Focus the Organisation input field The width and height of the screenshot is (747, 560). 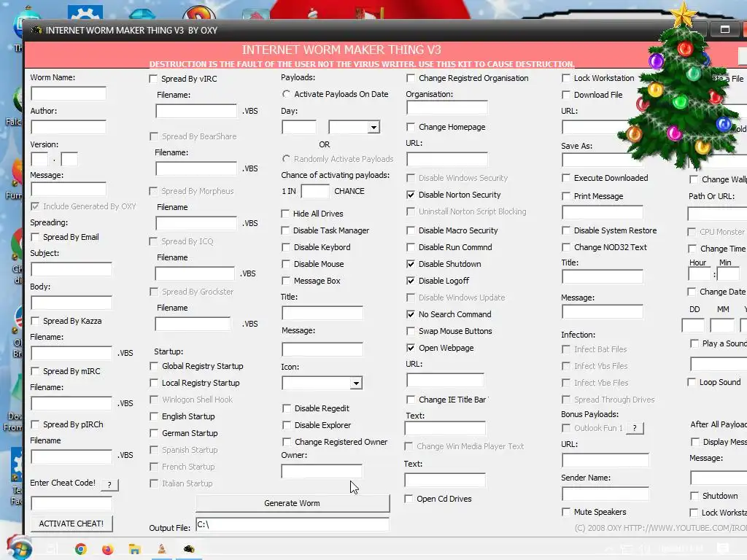447,108
